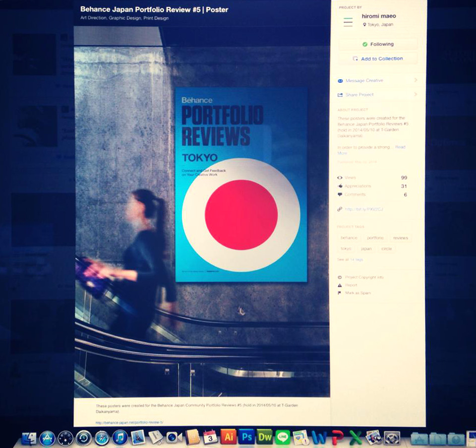Launch the App Store from the Dock
The height and width of the screenshot is (448, 476).
coord(48,438)
